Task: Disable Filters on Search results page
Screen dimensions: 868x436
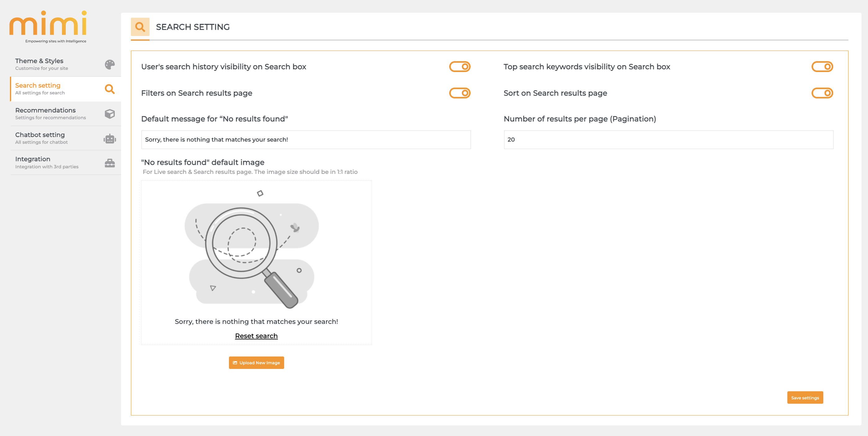Action: pos(460,93)
